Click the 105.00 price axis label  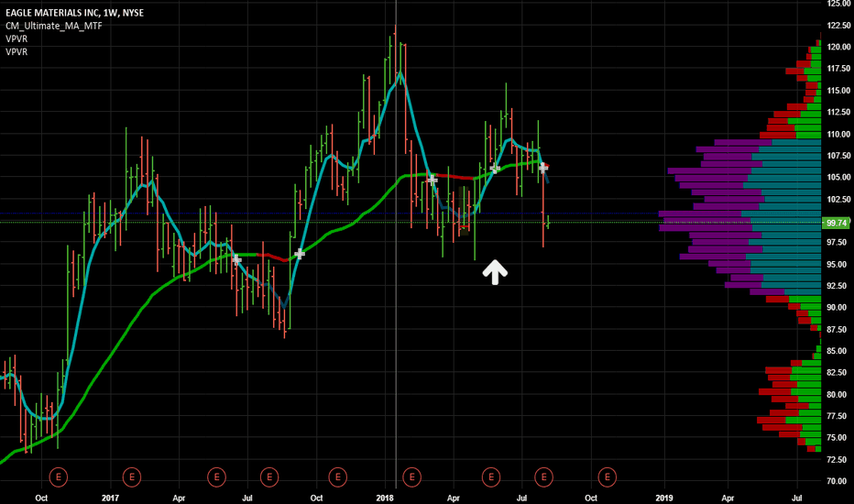838,177
